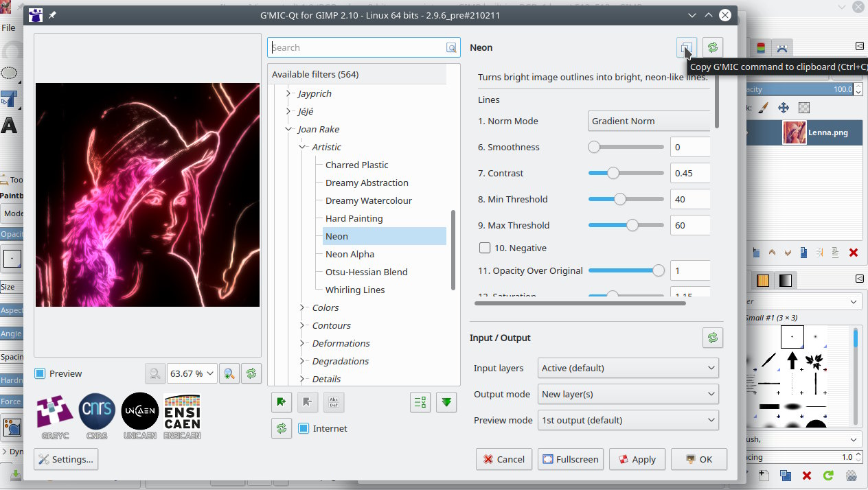Open the 63.67 % zoom level dropdown
This screenshot has height=490, width=868.
tap(192, 373)
